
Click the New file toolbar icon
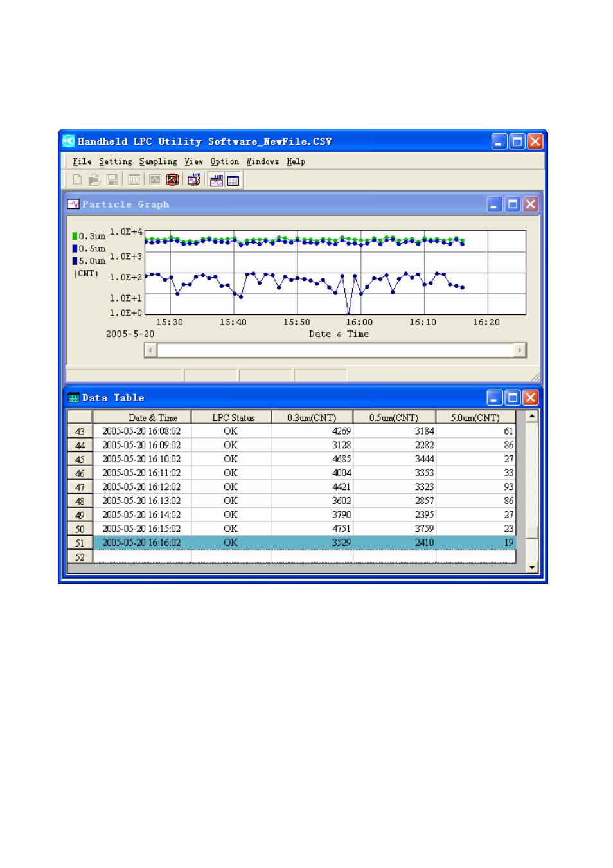click(x=78, y=180)
